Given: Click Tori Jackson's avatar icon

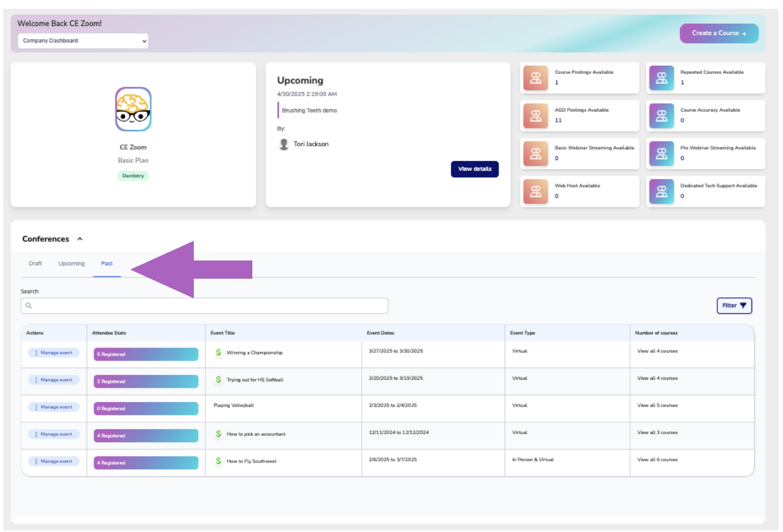Looking at the screenshot, I should pos(283,144).
